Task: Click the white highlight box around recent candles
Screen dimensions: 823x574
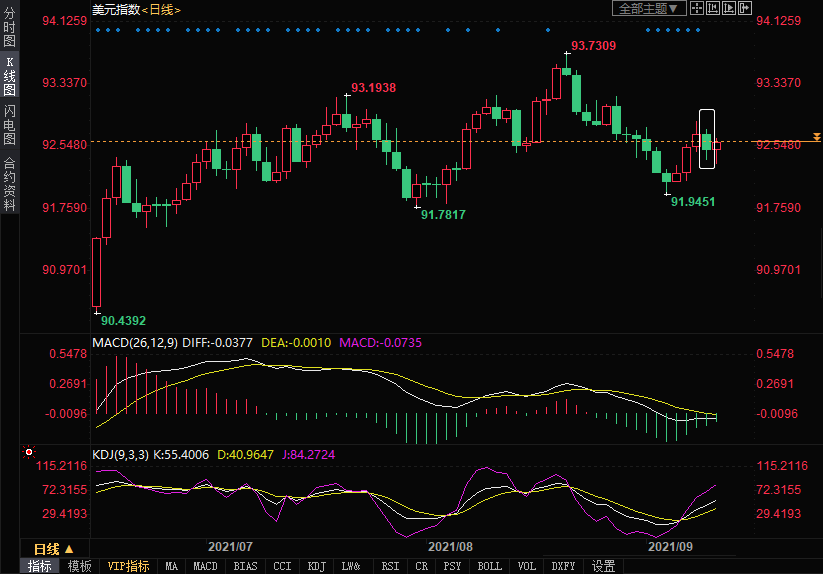Action: [x=707, y=138]
